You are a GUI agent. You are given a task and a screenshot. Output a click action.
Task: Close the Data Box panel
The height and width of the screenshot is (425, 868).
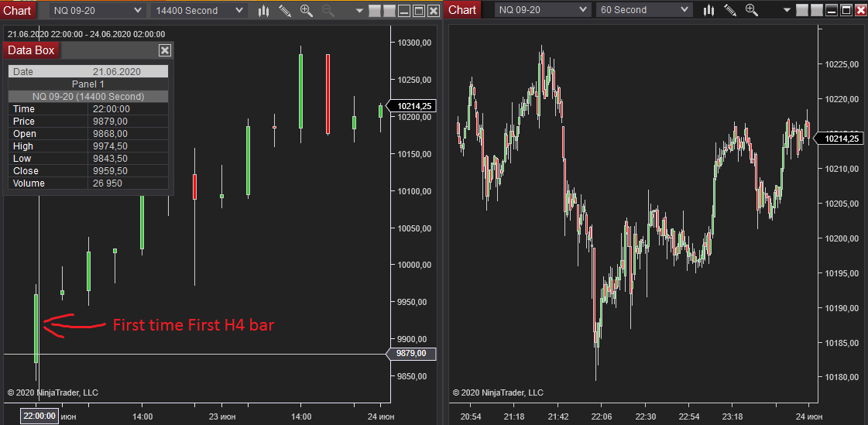164,50
